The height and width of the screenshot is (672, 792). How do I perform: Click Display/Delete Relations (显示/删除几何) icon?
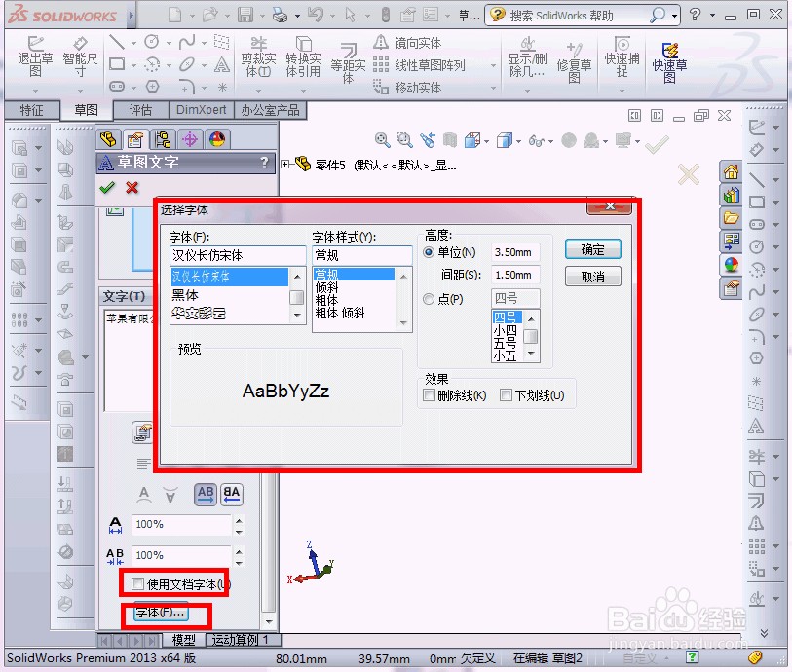[x=527, y=56]
